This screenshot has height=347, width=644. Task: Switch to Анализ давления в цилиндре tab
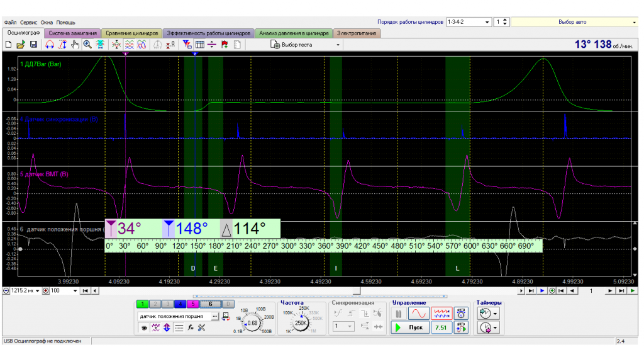294,33
